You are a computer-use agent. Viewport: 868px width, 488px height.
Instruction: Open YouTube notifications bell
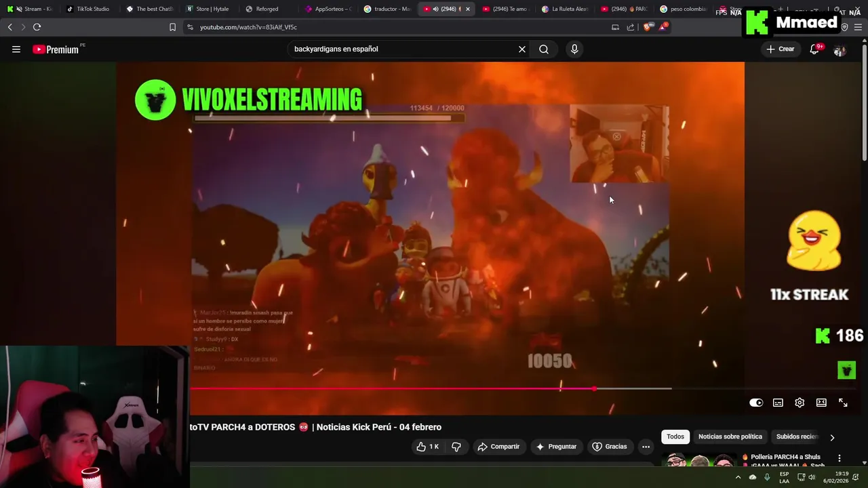[x=814, y=49]
